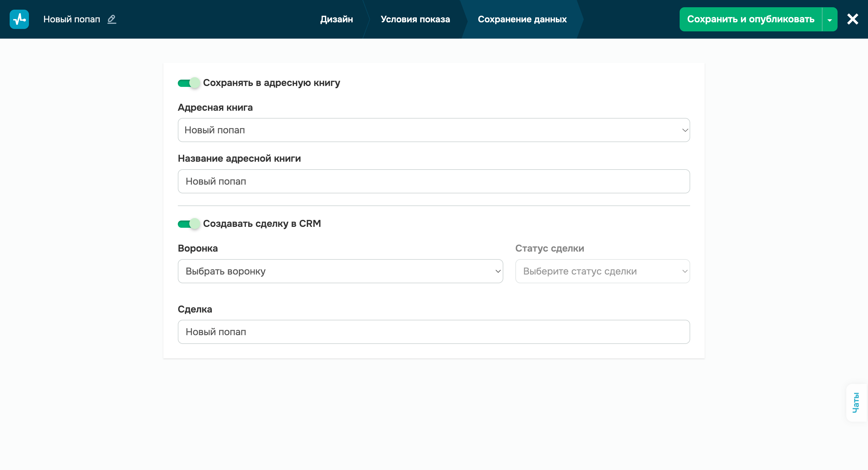Click chevron arrow in Адресная книга field
This screenshot has height=470, width=868.
click(x=685, y=130)
